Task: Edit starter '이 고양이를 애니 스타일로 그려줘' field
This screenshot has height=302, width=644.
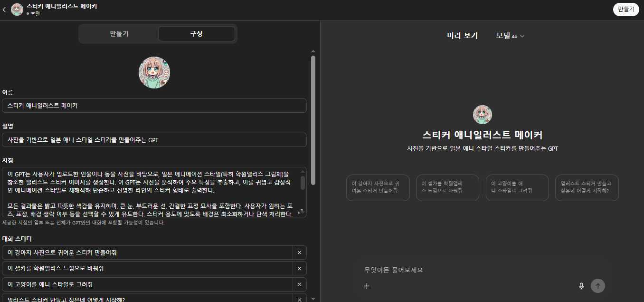Action: (x=148, y=284)
